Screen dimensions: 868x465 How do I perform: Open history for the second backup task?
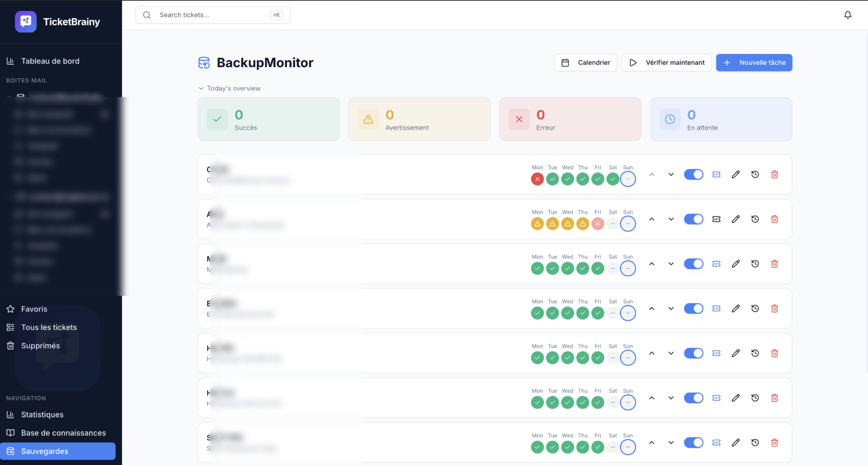(x=755, y=219)
